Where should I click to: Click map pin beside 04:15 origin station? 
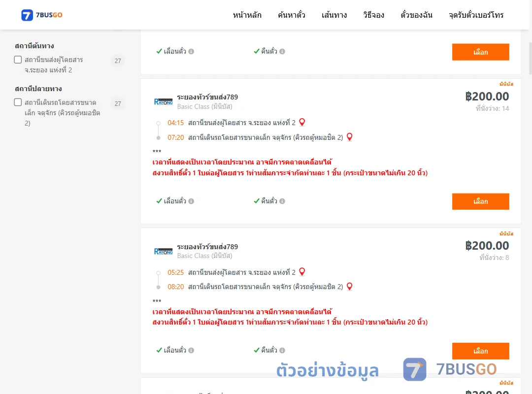(x=302, y=122)
